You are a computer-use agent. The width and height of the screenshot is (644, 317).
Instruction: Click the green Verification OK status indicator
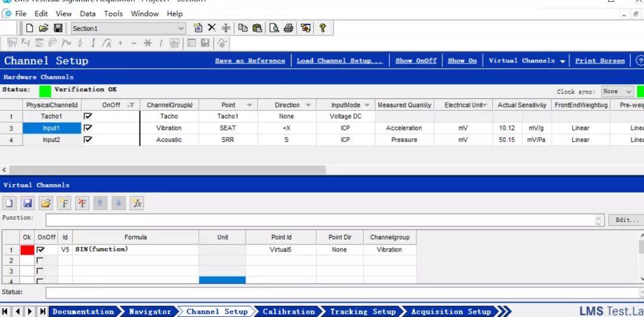click(45, 91)
